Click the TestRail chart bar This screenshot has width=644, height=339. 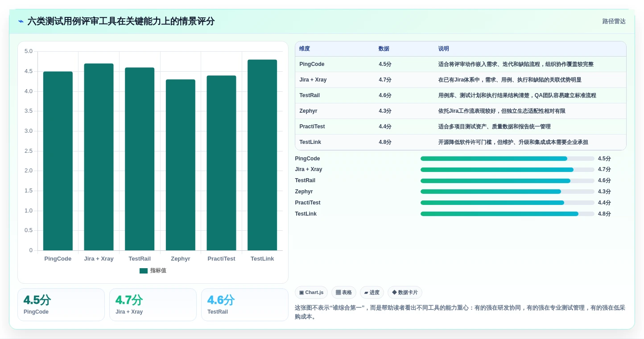click(x=140, y=159)
